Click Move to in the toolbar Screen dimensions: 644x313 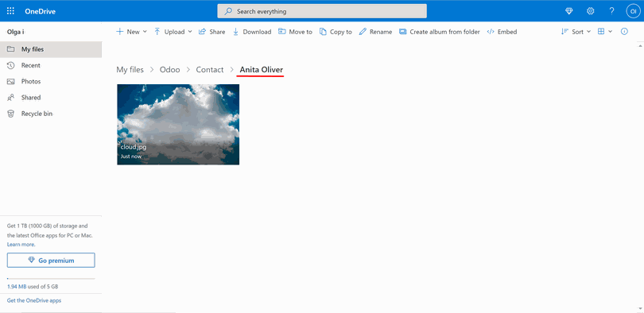point(295,32)
